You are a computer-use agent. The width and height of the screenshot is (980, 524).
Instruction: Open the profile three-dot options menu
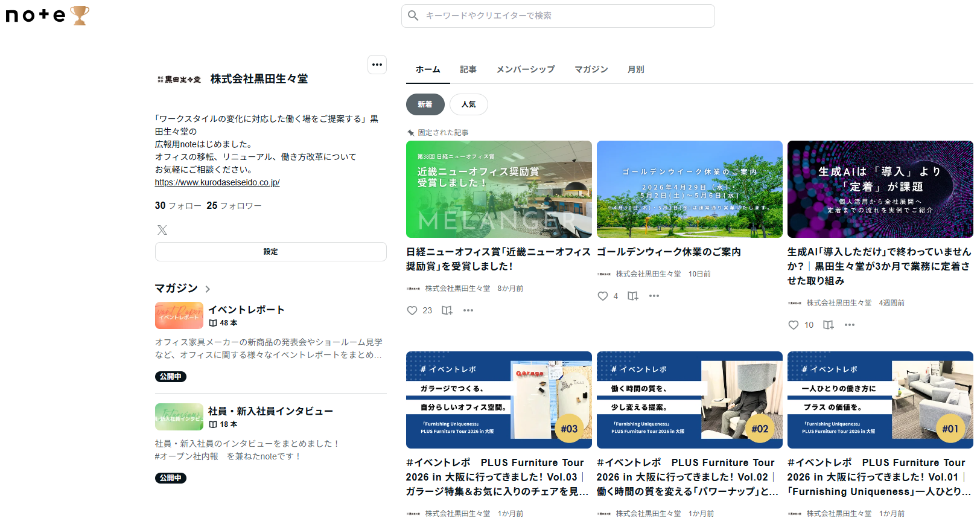377,65
